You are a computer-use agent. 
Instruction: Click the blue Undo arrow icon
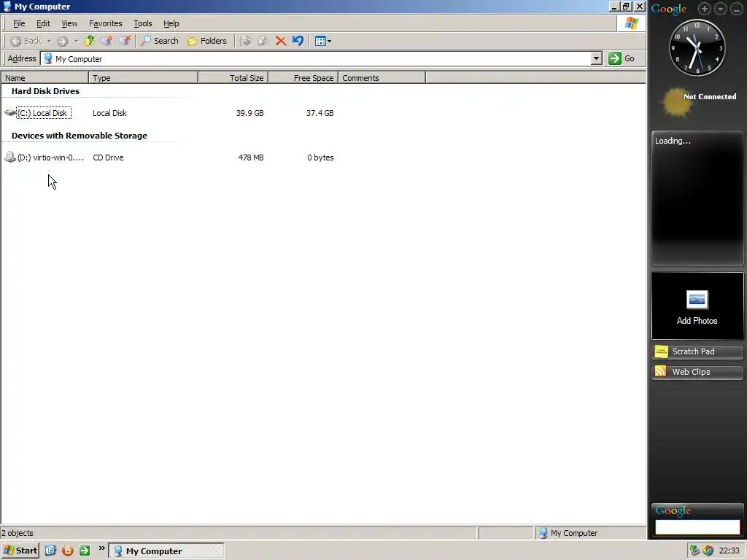(298, 41)
